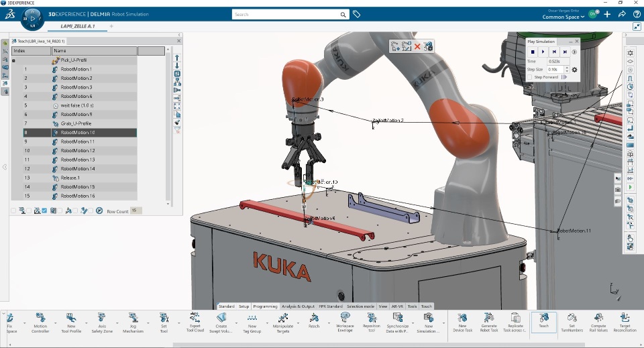Activate the Jog Mechanism tool

click(x=133, y=323)
